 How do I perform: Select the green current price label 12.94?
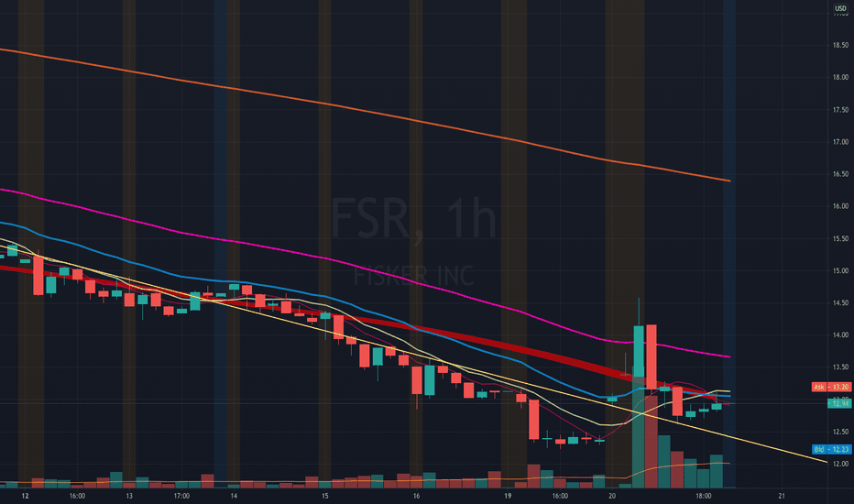(840, 403)
